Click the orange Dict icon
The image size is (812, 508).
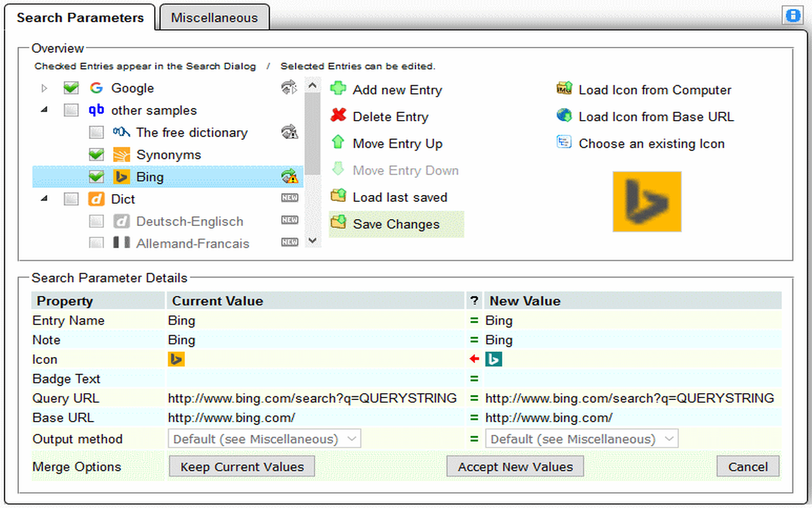coord(96,199)
